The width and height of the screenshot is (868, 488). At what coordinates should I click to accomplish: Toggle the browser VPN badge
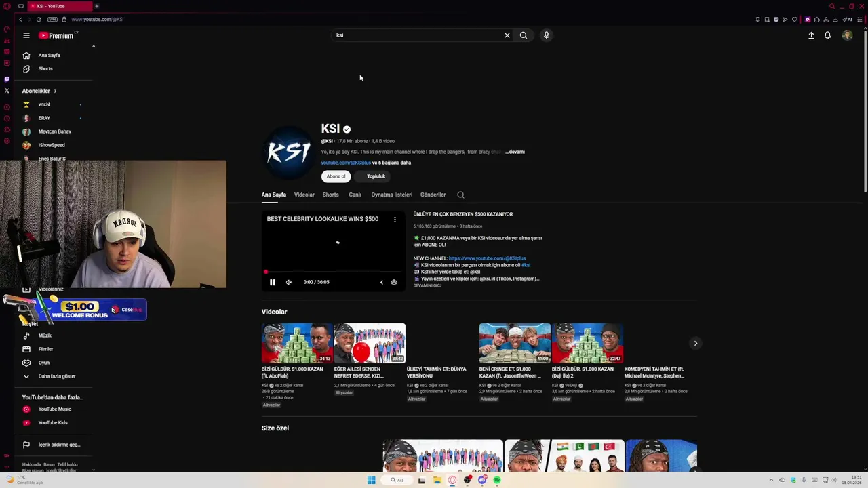[x=52, y=19]
